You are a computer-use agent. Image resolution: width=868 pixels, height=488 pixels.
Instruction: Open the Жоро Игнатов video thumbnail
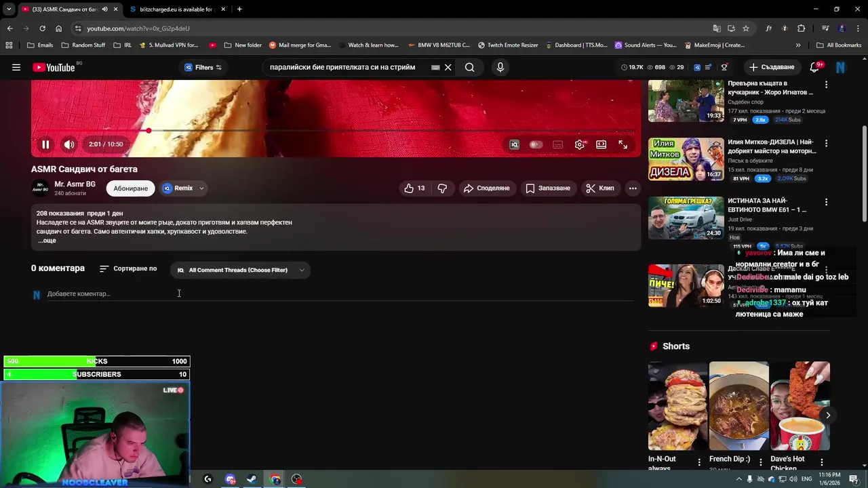coord(686,100)
